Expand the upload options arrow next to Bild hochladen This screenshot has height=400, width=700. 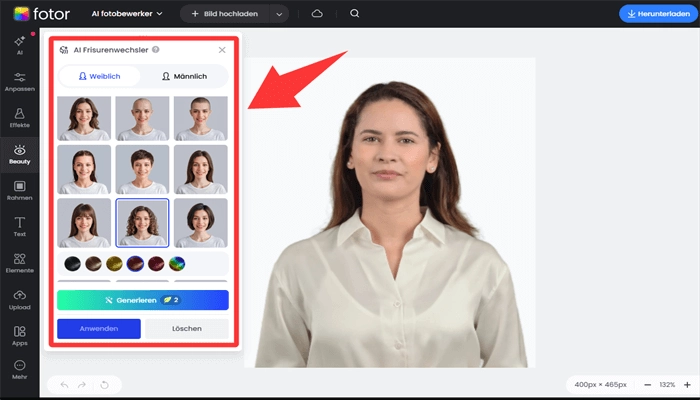279,14
